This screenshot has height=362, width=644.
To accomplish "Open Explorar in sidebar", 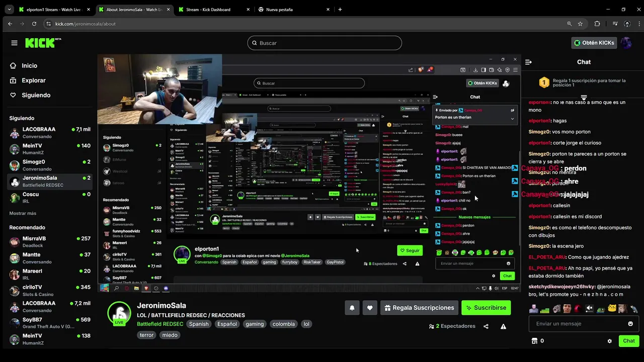I will (x=28, y=80).
